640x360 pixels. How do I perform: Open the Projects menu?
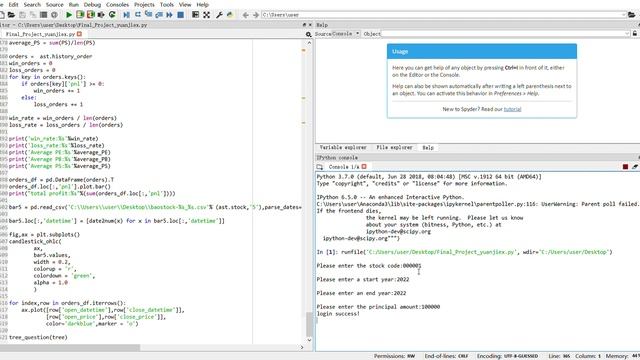click(x=144, y=4)
